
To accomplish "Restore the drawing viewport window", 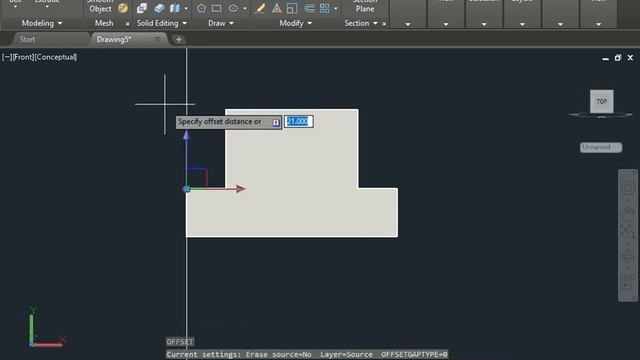I will pyautogui.click(x=618, y=58).
